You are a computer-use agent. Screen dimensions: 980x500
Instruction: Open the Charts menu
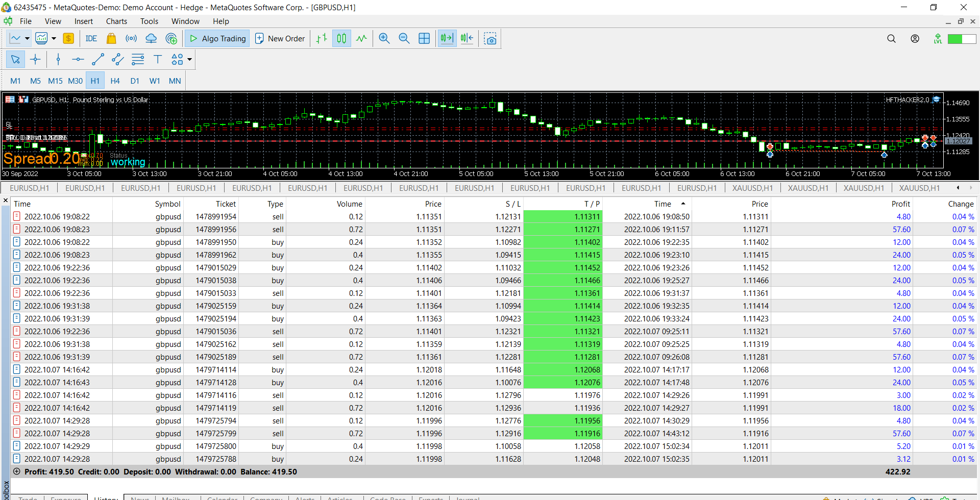tap(116, 21)
